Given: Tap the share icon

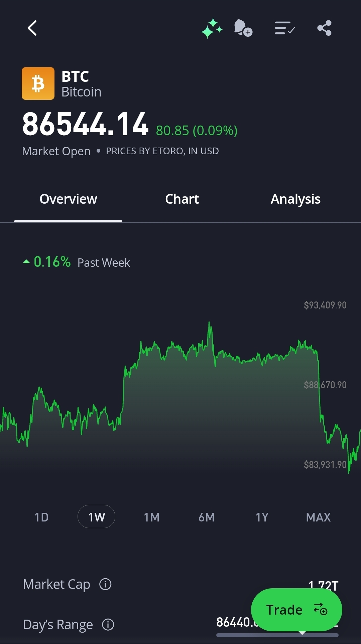Looking at the screenshot, I should coord(324,28).
